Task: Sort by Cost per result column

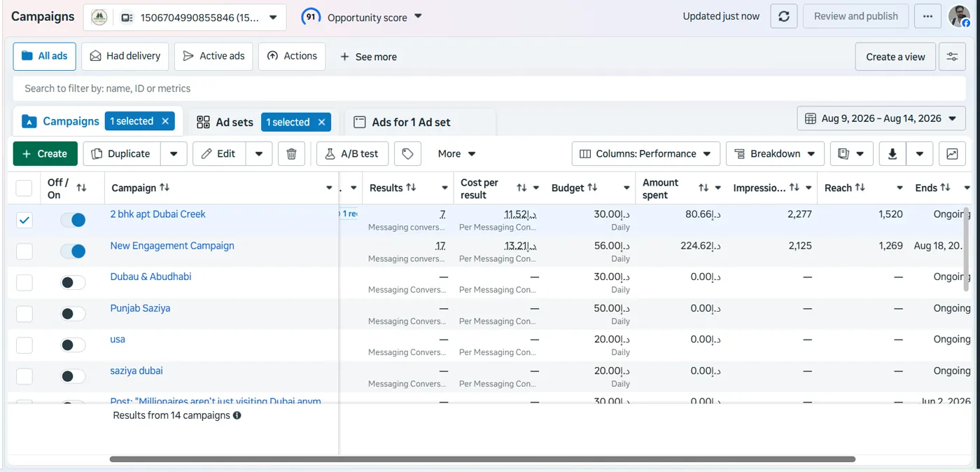Action: tap(521, 188)
